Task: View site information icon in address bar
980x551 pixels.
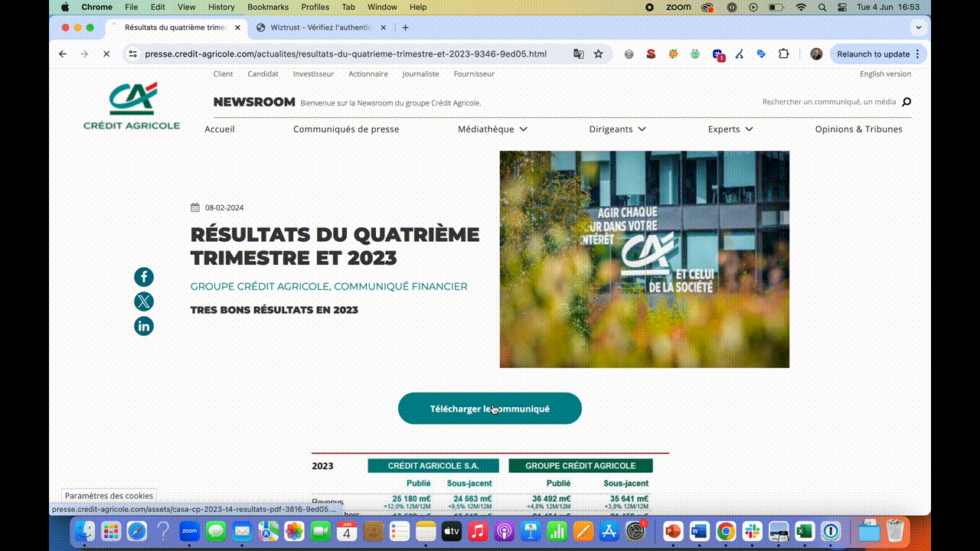Action: (132, 54)
